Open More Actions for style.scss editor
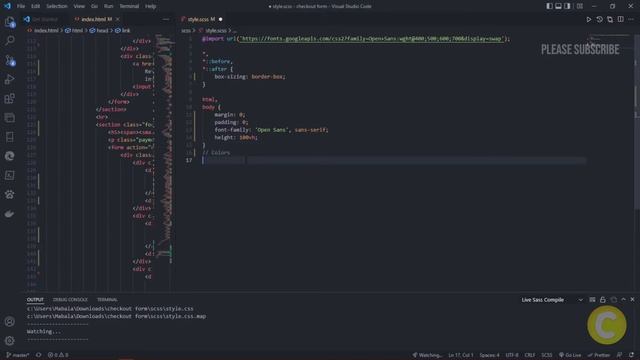The height and width of the screenshot is (360, 640). tap(631, 19)
